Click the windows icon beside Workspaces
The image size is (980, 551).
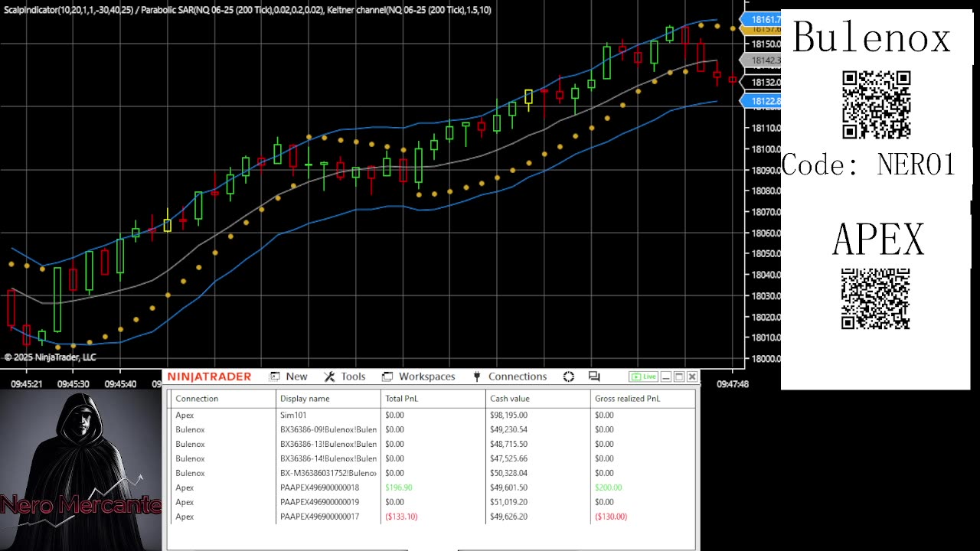[x=387, y=377]
